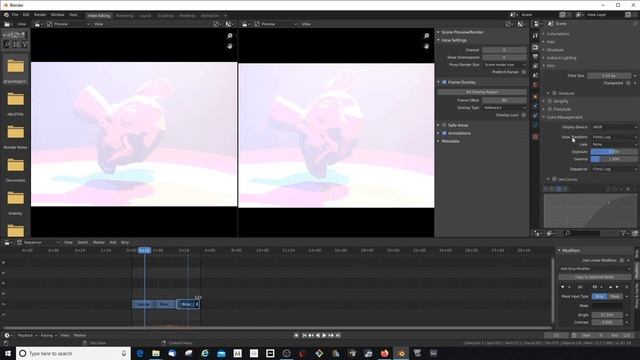Image resolution: width=640 pixels, height=360 pixels.
Task: Select Strip as Mask Input Type
Action: (x=599, y=296)
